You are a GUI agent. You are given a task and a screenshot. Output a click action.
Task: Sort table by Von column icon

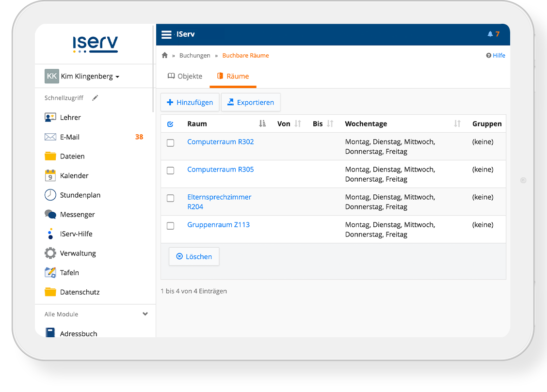(298, 124)
